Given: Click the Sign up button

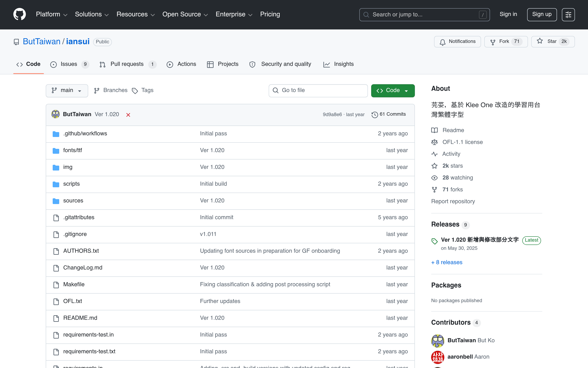Looking at the screenshot, I should (x=542, y=15).
